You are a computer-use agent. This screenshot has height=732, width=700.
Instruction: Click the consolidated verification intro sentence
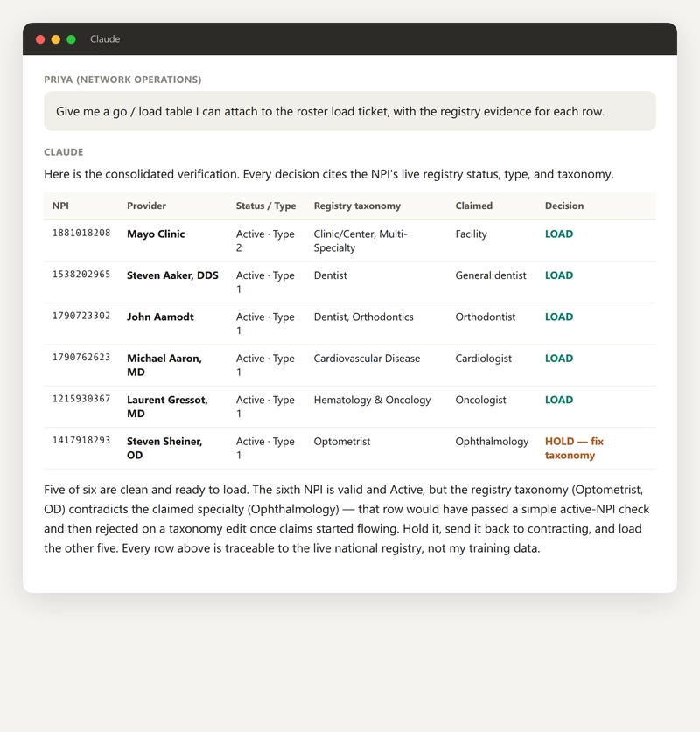(x=329, y=174)
